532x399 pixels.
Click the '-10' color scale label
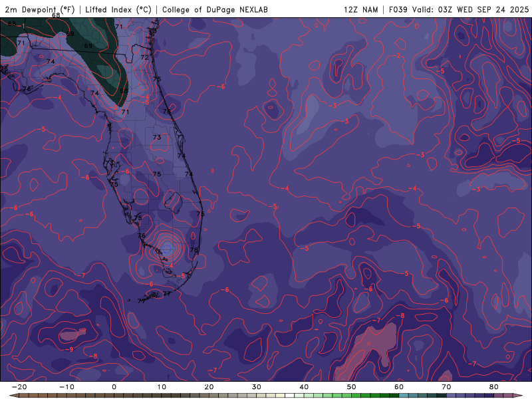tap(66, 387)
